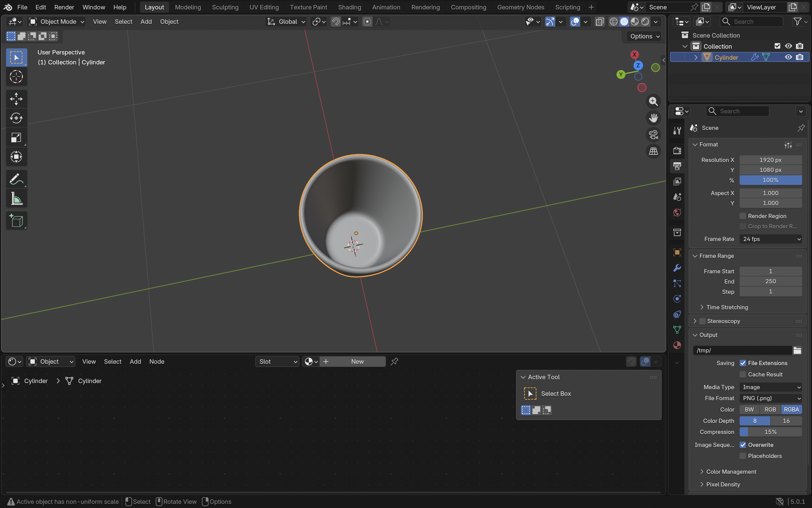Adjust the Compression slider

(x=770, y=432)
